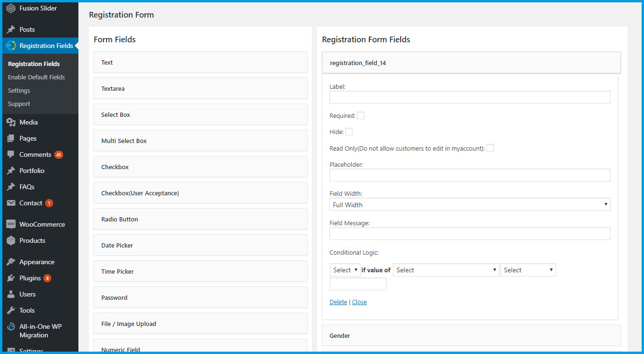Click the Posts pushpin icon
The width and height of the screenshot is (644, 354).
(x=11, y=29)
